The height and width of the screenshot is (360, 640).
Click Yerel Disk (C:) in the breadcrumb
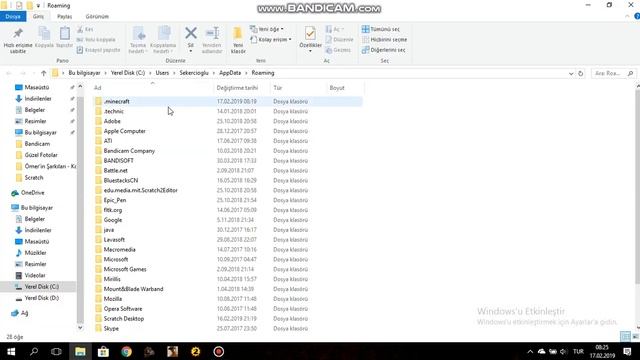(x=128, y=73)
